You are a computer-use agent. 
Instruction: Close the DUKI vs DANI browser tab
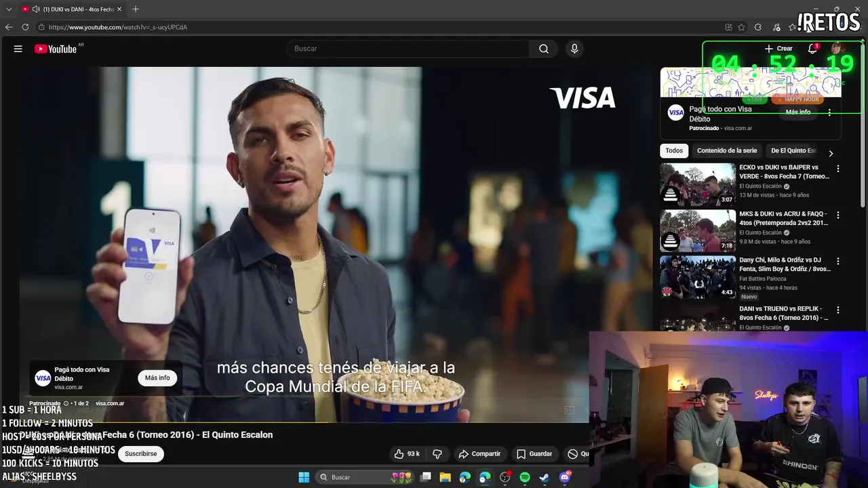(119, 9)
